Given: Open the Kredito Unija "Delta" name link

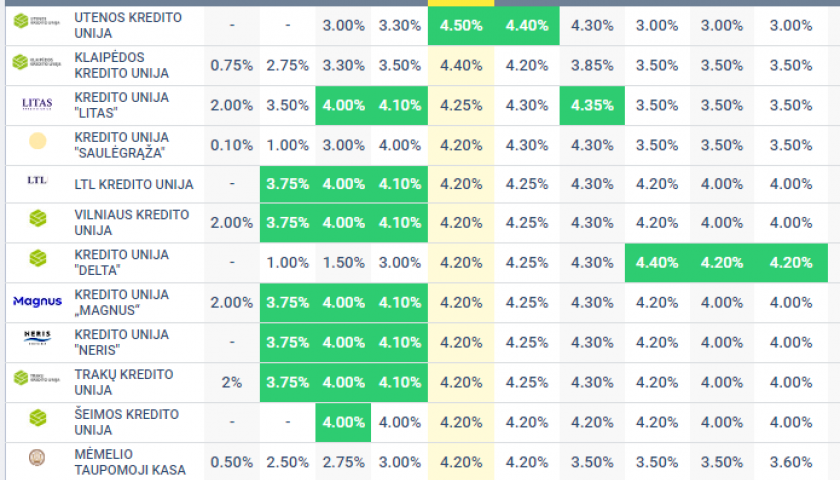Looking at the screenshot, I should click(122, 262).
